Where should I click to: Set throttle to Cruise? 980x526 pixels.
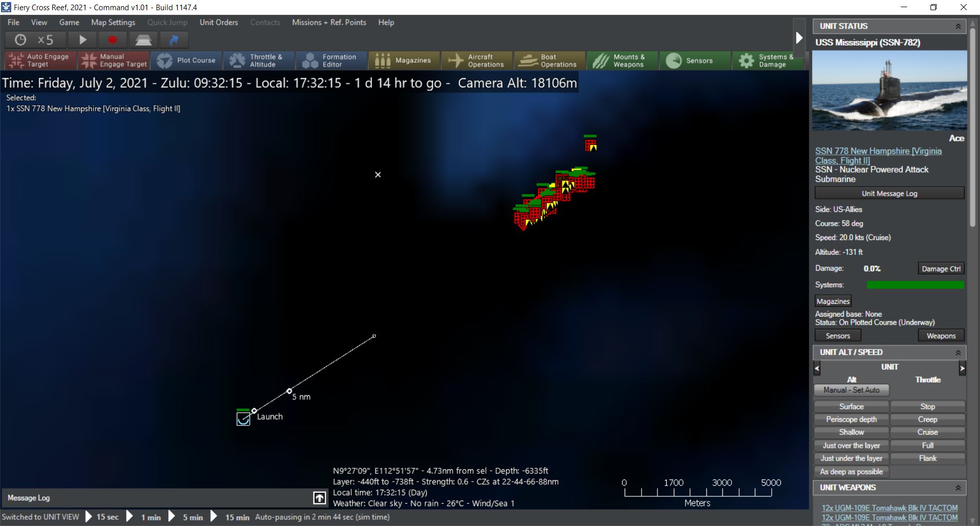point(927,432)
